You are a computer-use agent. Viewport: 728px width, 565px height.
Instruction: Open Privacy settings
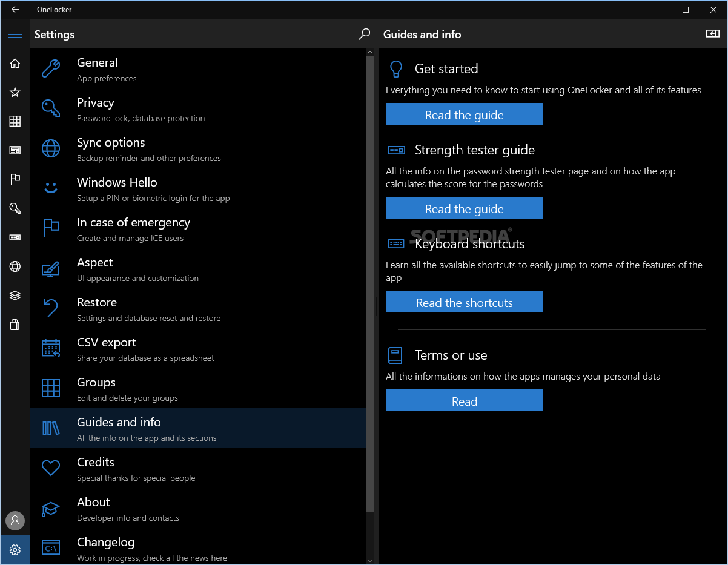click(198, 108)
